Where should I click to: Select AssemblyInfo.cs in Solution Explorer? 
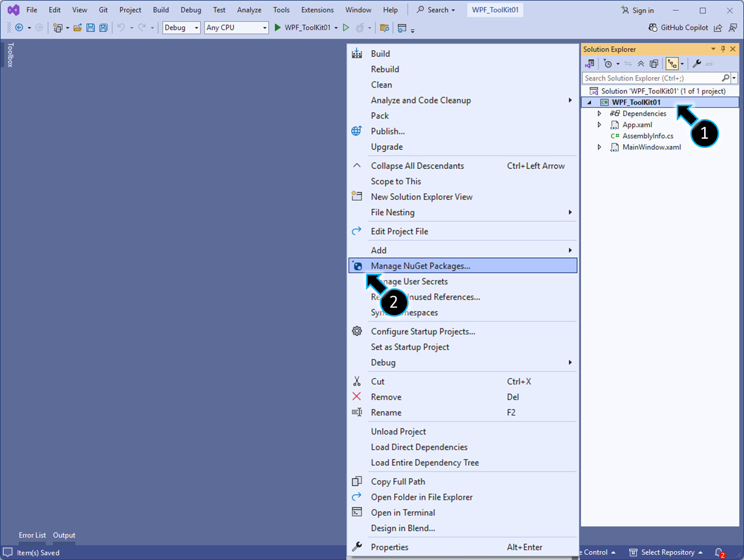648,136
